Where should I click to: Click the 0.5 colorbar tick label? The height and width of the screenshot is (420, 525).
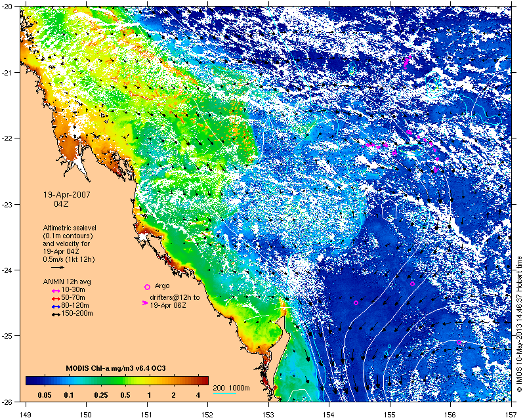(125, 395)
